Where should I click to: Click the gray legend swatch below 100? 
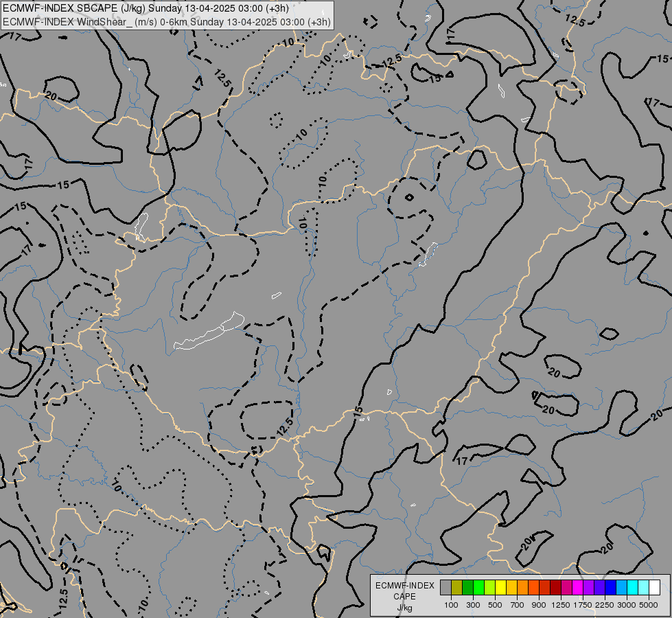(445, 587)
